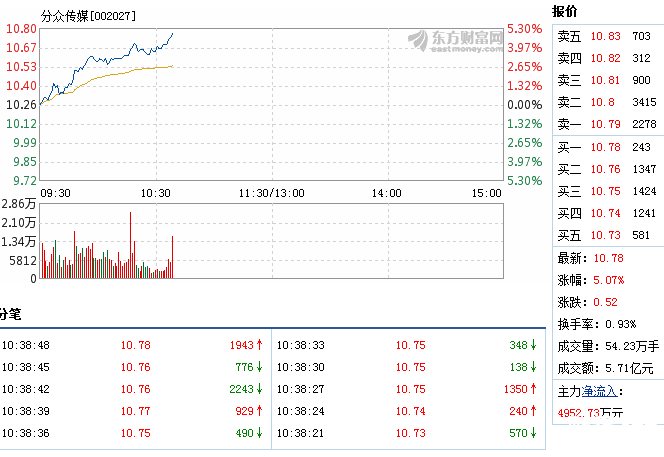Select tick row at 10:38:30
This screenshot has height=457, width=664.
(408, 367)
